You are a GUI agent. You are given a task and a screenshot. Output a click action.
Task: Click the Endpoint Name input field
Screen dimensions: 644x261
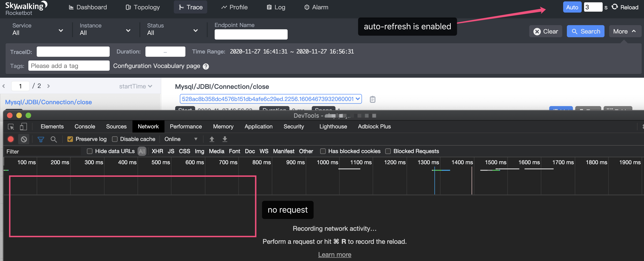251,34
